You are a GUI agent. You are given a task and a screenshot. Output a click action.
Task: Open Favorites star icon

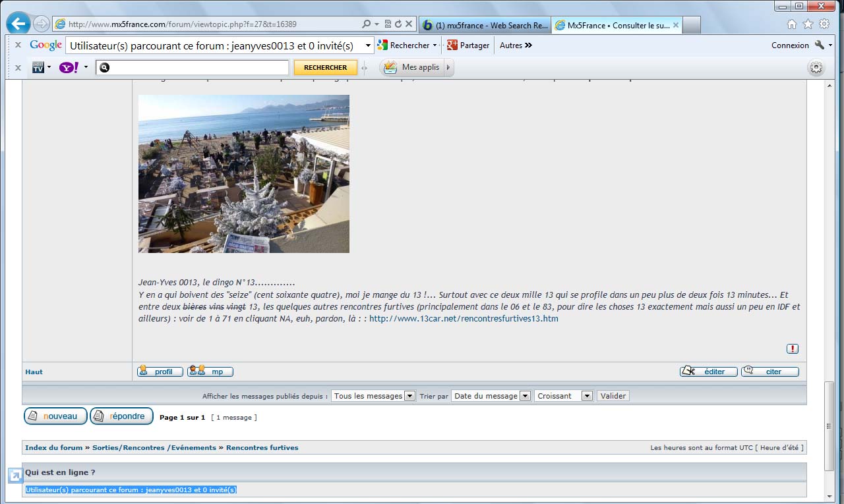pos(808,24)
